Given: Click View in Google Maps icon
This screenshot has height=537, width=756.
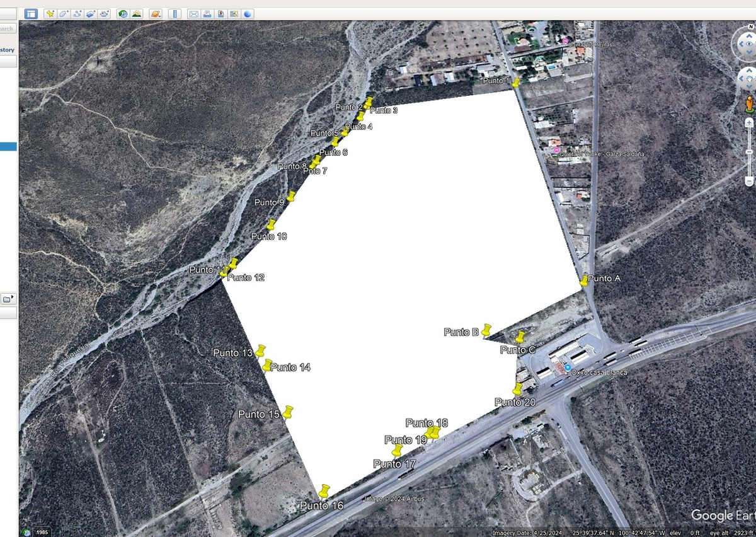Looking at the screenshot, I should [x=234, y=13].
